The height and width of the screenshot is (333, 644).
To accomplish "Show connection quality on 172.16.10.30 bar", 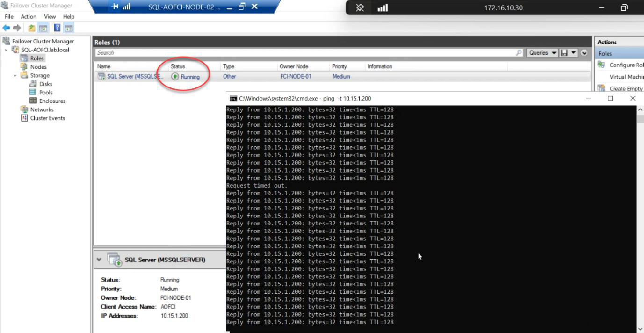I will [383, 8].
